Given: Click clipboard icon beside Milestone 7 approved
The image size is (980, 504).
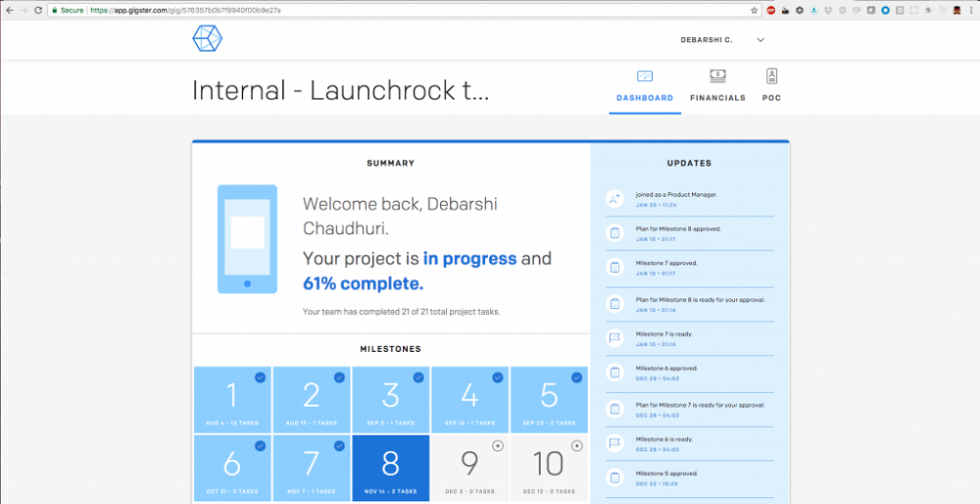Looking at the screenshot, I should (615, 268).
